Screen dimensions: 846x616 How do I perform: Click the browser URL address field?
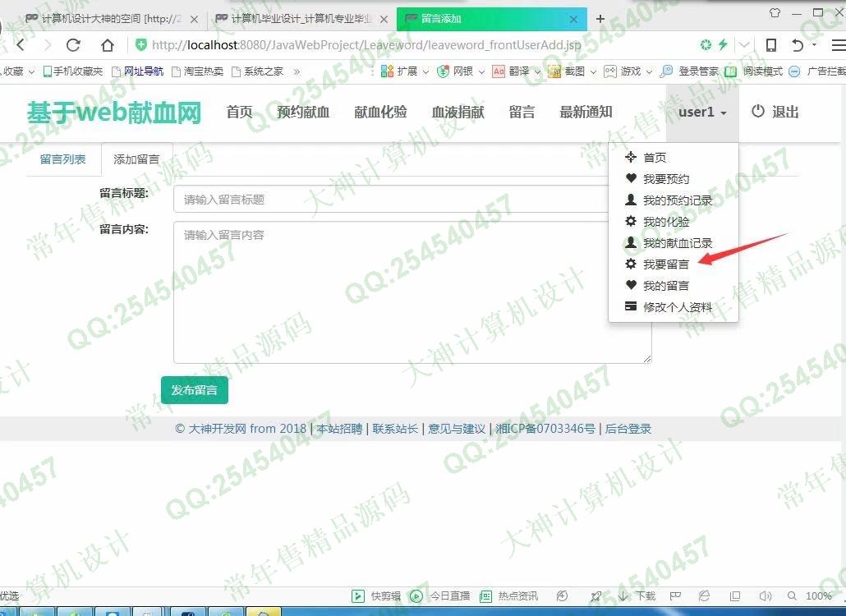click(x=367, y=45)
